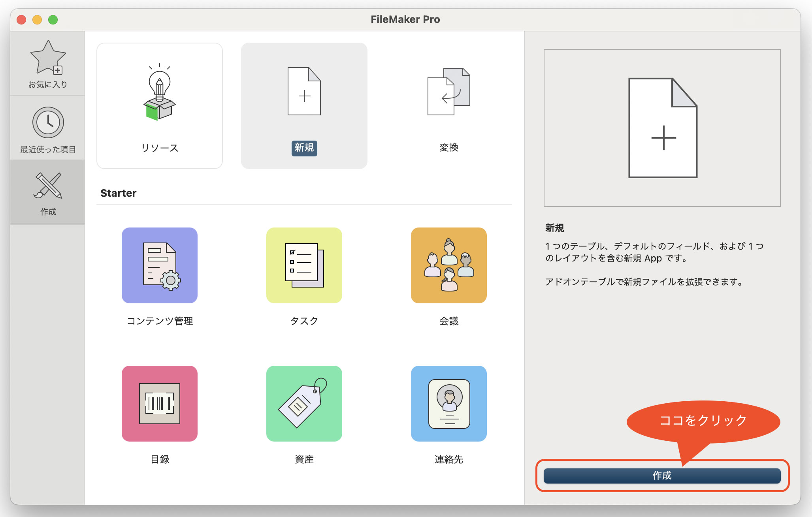Switch to the お気に入り sidebar tab label

(48, 85)
